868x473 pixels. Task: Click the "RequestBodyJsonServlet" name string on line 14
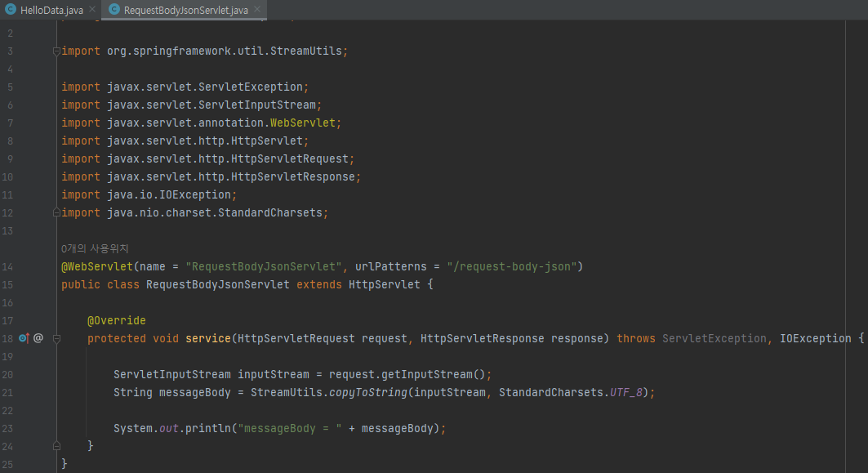264,267
